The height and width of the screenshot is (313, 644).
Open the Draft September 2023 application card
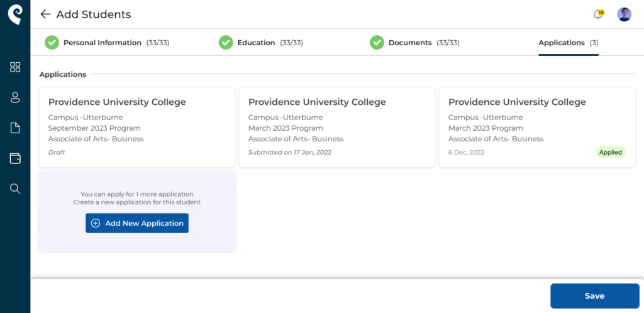pos(136,127)
